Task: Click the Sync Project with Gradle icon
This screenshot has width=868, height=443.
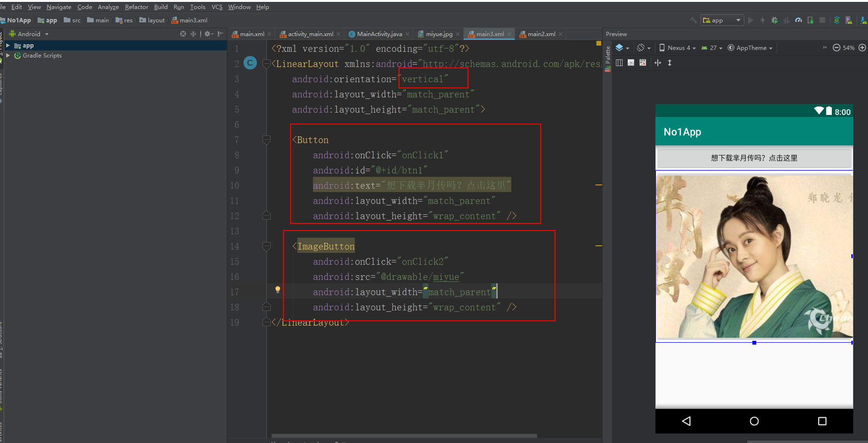Action: click(x=837, y=20)
